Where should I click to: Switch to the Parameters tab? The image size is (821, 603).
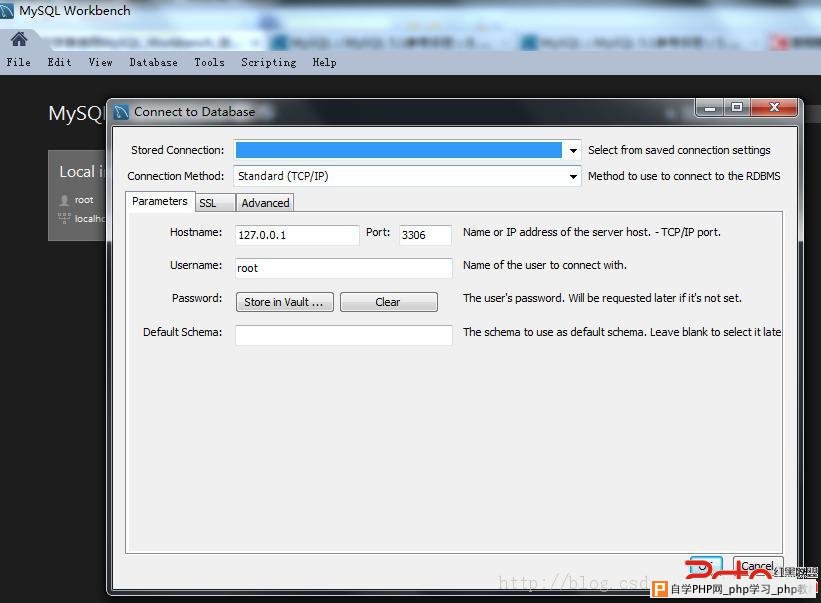pos(160,202)
